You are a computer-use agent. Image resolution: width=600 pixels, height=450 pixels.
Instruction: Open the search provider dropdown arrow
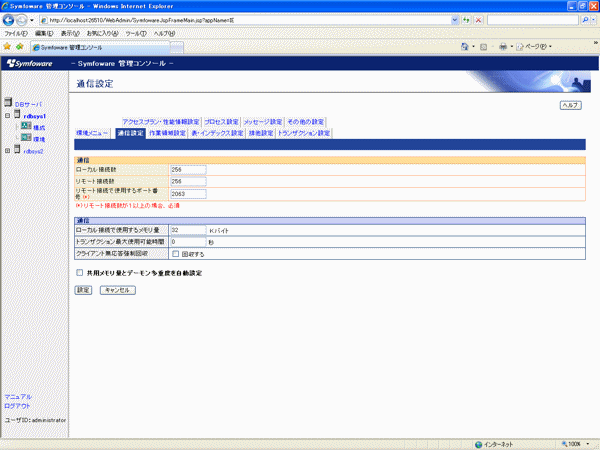(x=593, y=20)
